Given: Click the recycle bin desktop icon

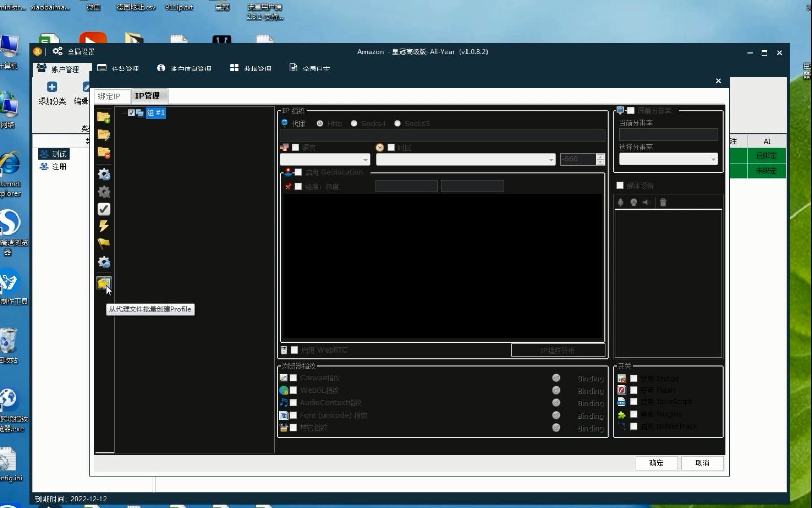Looking at the screenshot, I should pos(8,341).
